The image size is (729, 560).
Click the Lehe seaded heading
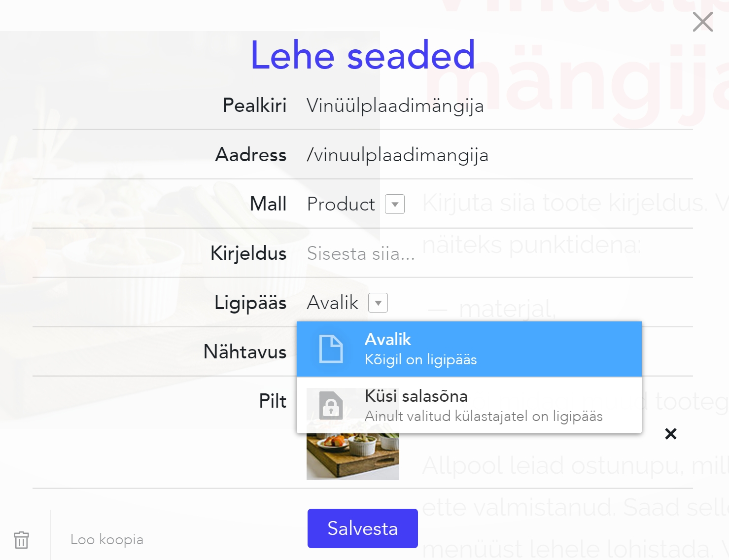pos(363,55)
